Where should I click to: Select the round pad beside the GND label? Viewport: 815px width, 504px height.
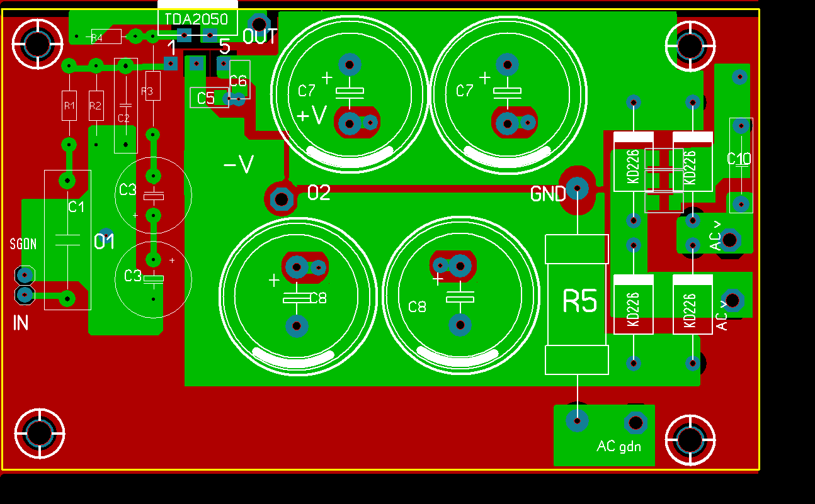[577, 187]
